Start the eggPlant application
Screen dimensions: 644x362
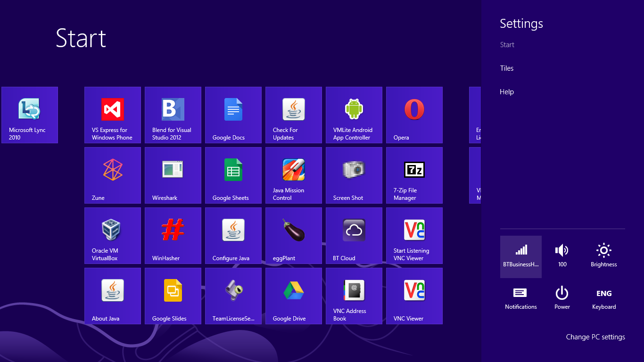point(293,236)
